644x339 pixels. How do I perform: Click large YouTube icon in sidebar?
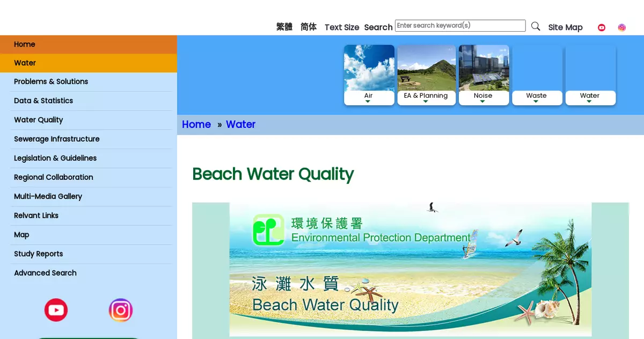56,310
